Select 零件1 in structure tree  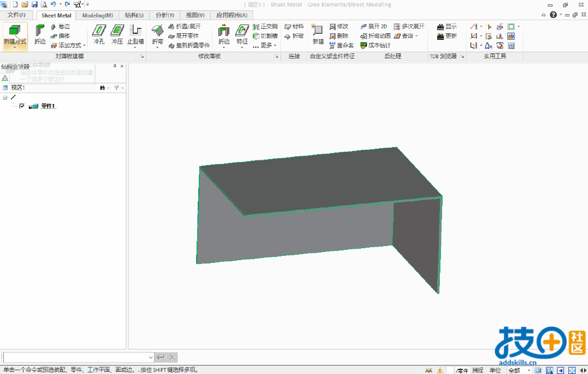(x=48, y=106)
